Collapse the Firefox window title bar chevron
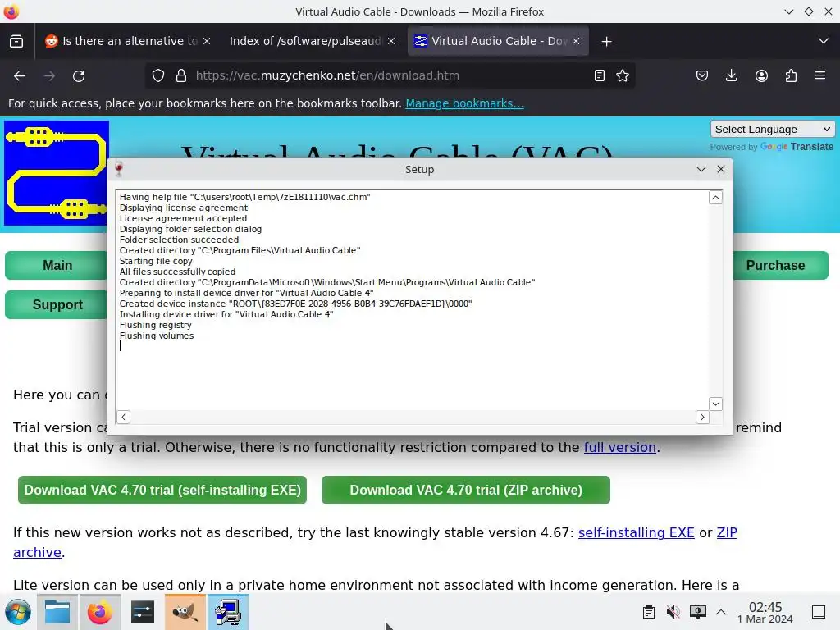Viewport: 840px width, 630px height. tap(788, 11)
